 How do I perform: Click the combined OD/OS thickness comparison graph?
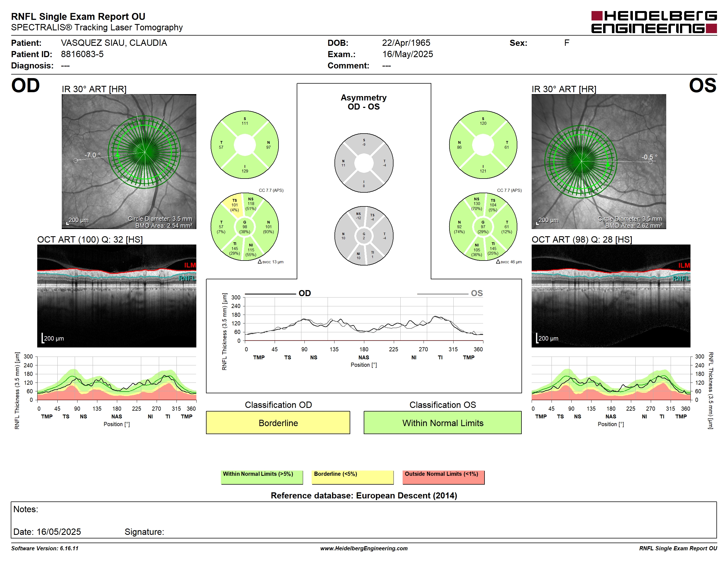coord(364,319)
